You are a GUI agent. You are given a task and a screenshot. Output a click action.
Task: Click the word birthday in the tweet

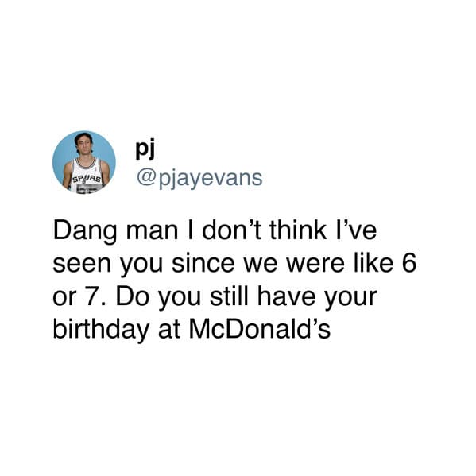click(x=101, y=331)
